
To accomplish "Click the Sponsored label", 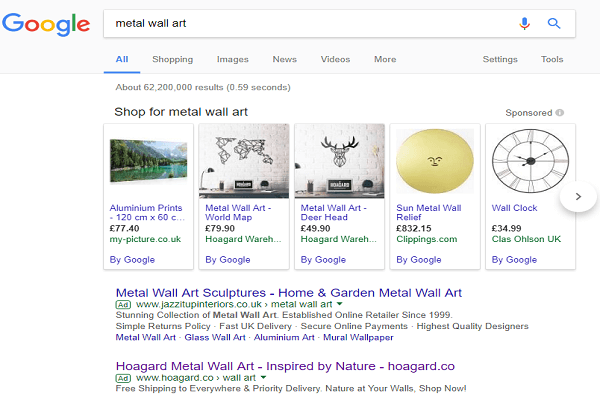I will (528, 113).
